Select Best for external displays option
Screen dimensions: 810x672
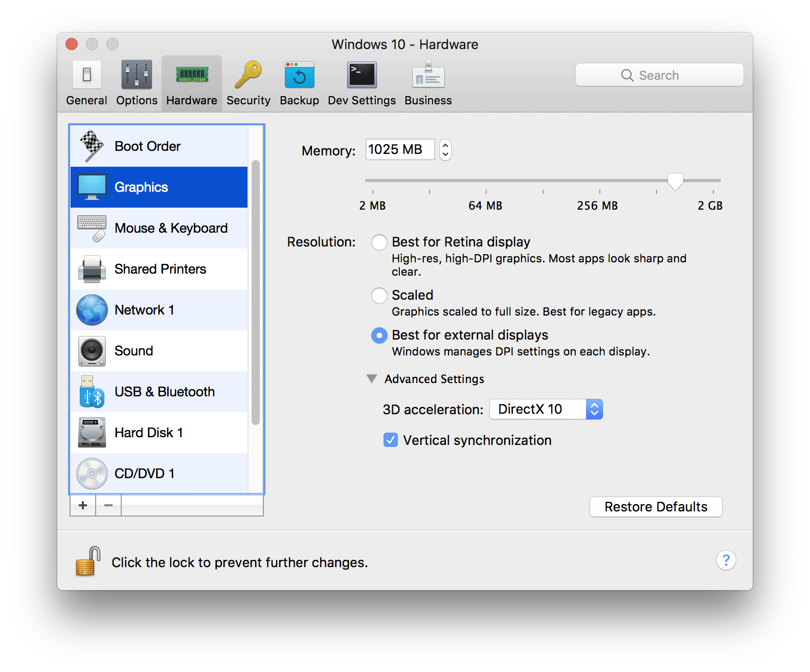(379, 335)
